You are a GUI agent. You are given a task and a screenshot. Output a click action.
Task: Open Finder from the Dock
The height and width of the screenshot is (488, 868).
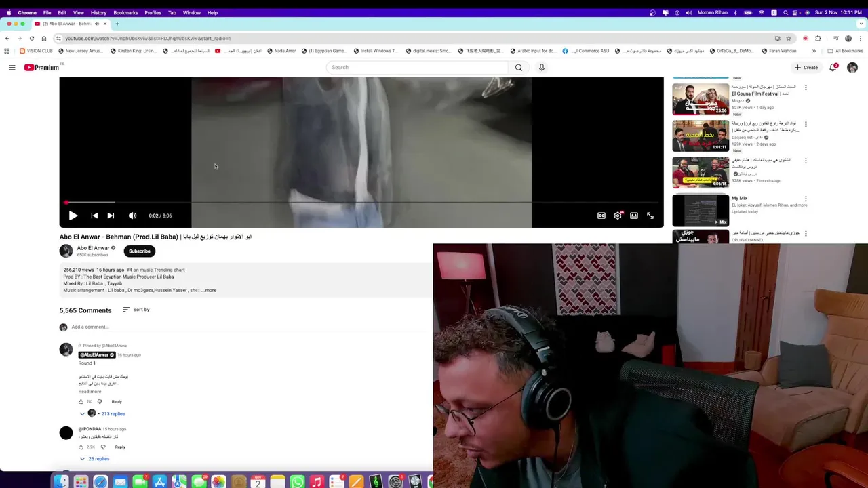click(x=61, y=482)
